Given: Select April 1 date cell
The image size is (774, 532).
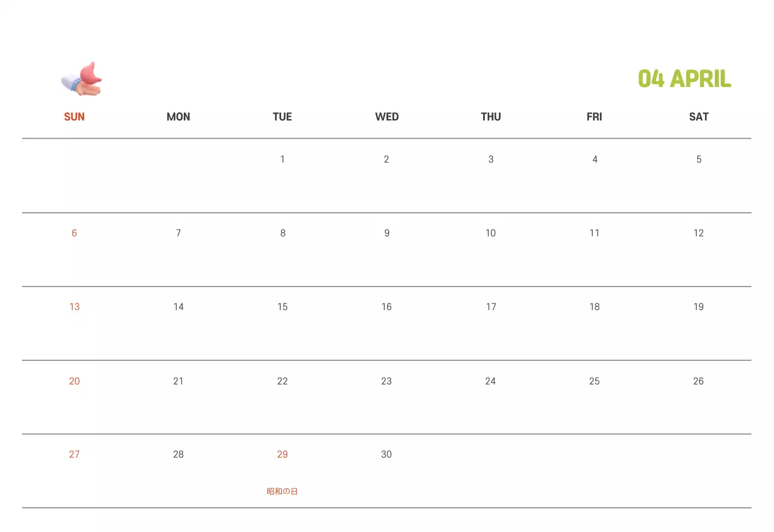Looking at the screenshot, I should point(282,160).
